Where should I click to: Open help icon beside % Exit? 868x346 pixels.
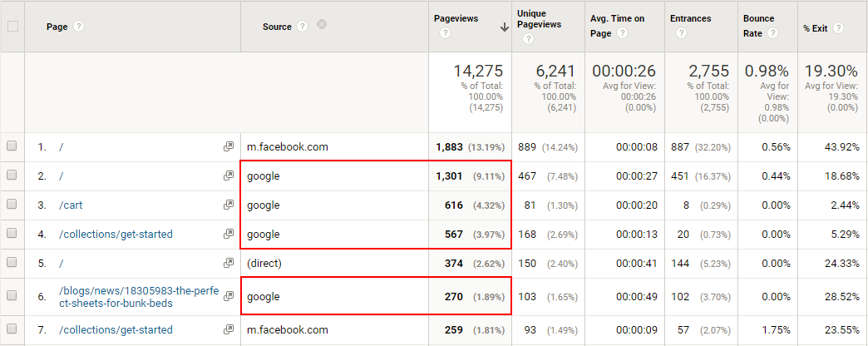tap(839, 27)
